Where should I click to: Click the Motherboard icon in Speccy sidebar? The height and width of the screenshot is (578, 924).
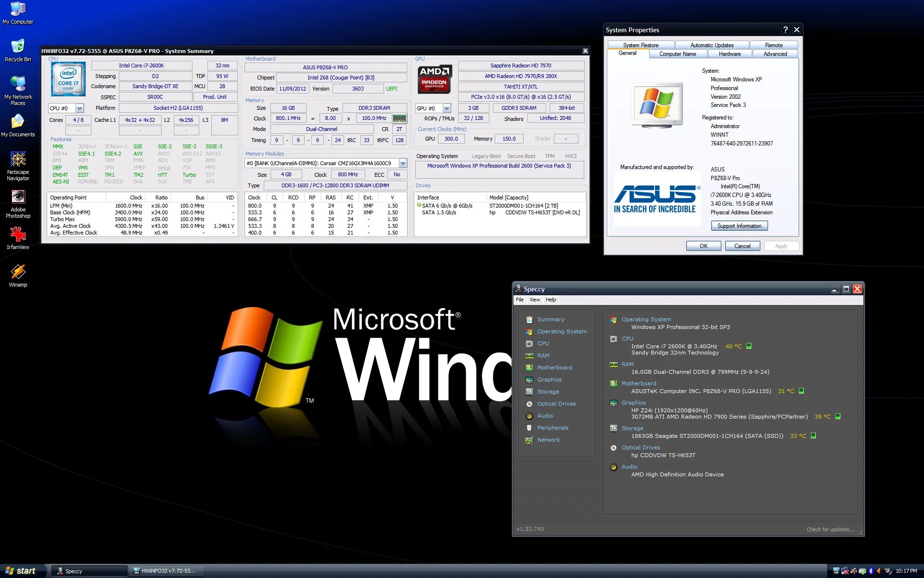(529, 368)
